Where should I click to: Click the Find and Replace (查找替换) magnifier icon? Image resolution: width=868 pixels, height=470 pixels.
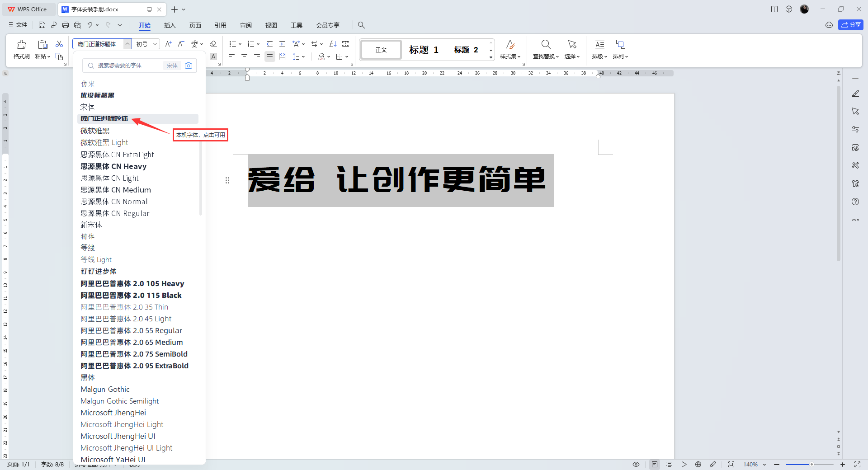coord(546,44)
